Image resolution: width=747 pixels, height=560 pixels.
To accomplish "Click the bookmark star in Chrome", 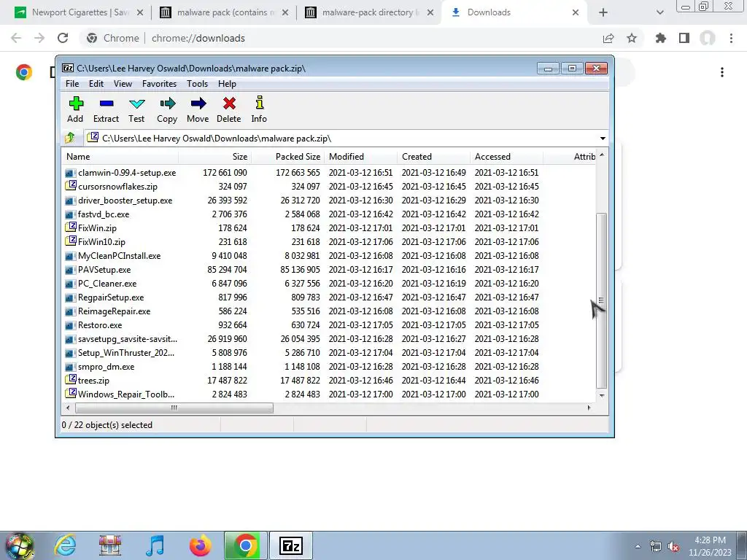I will (632, 38).
